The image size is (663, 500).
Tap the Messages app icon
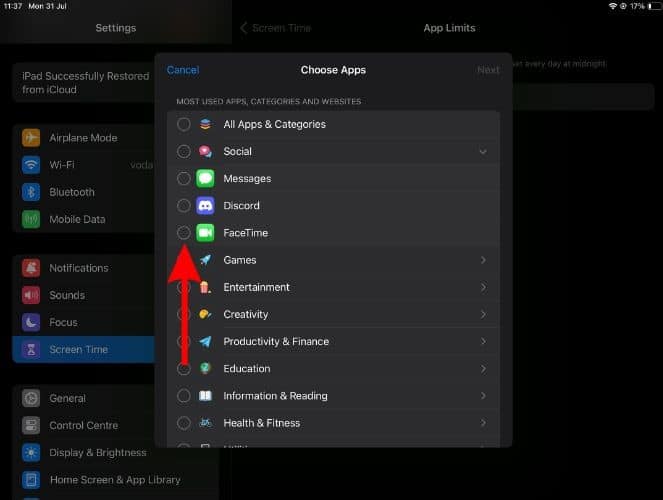205,179
